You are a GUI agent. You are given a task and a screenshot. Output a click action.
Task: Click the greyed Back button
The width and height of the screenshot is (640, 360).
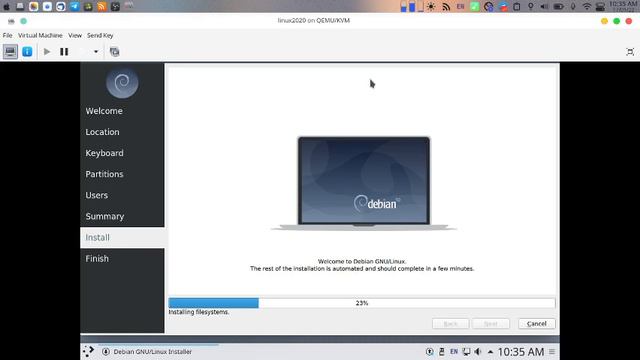click(x=451, y=324)
